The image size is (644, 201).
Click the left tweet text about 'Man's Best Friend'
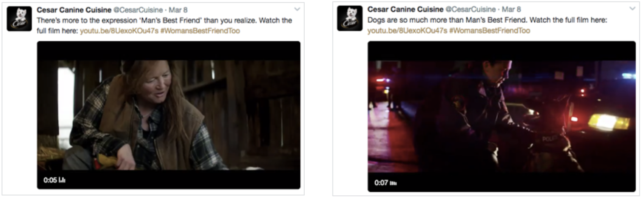pos(164,25)
